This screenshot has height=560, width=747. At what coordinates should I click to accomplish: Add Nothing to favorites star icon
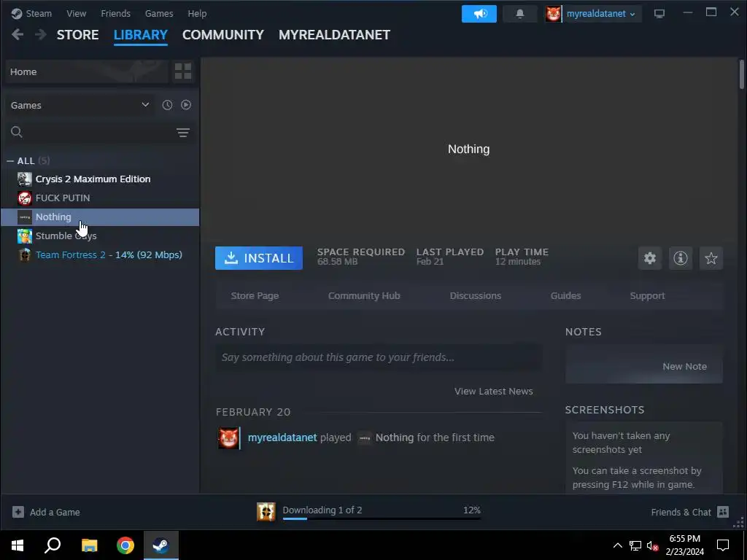click(x=711, y=258)
